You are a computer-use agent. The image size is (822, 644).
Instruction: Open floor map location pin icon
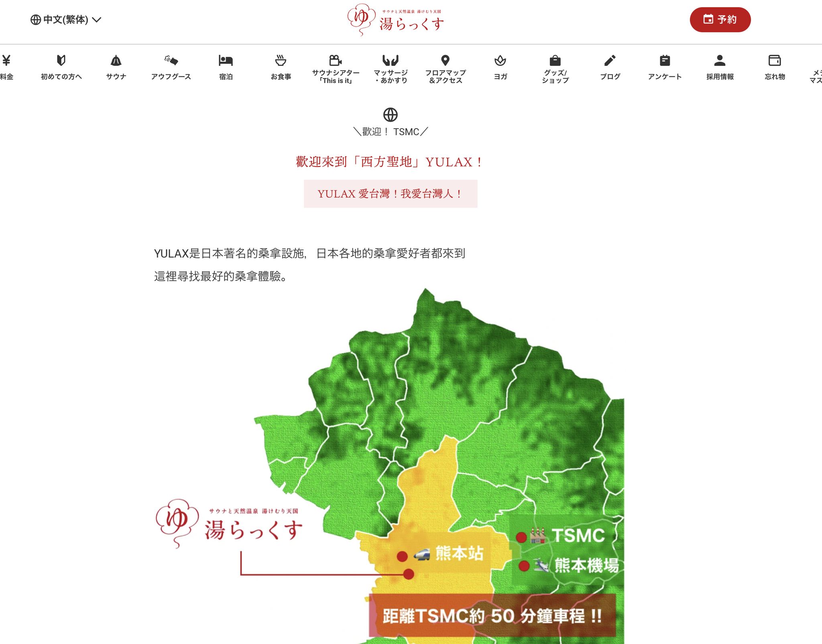point(445,60)
